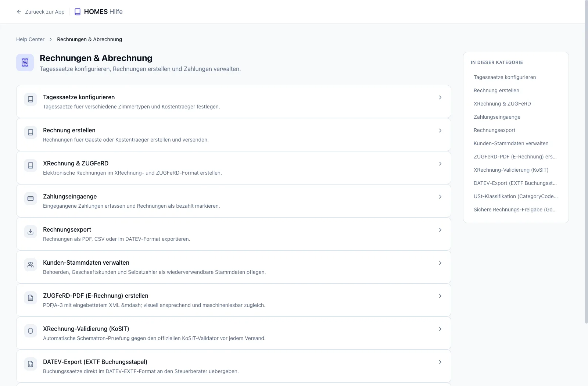Click the page's vertical scrollbar thumb
The width and height of the screenshot is (588, 386).
click(x=587, y=162)
